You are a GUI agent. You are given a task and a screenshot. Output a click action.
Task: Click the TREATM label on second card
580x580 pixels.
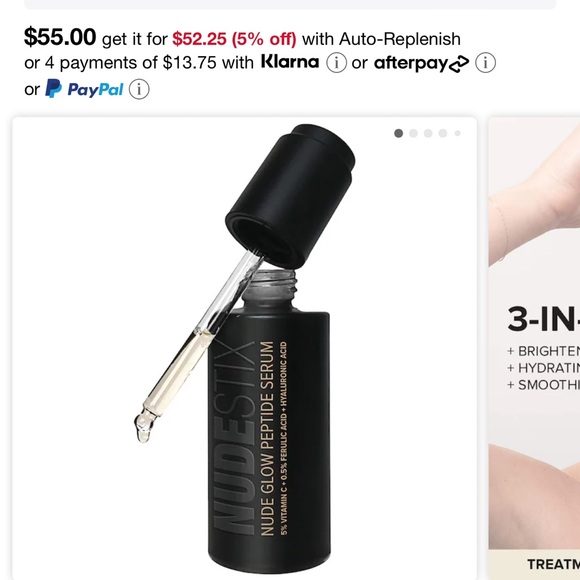tap(553, 564)
